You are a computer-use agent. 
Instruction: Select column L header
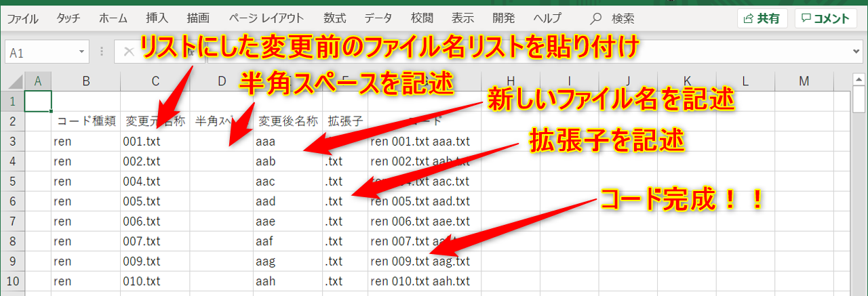[x=746, y=81]
